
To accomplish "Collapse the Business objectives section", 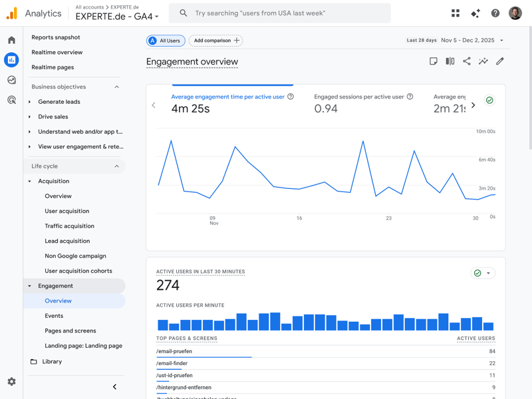I will (x=117, y=87).
